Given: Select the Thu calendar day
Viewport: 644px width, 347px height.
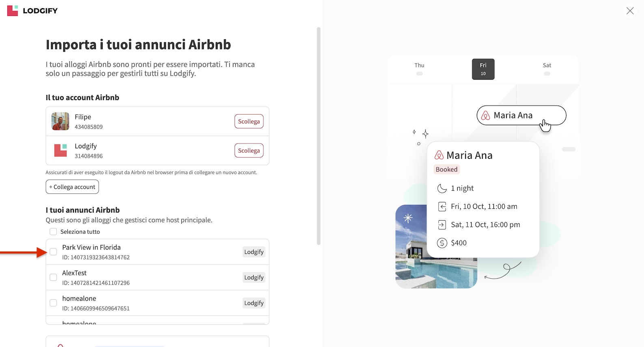Looking at the screenshot, I should 419,68.
